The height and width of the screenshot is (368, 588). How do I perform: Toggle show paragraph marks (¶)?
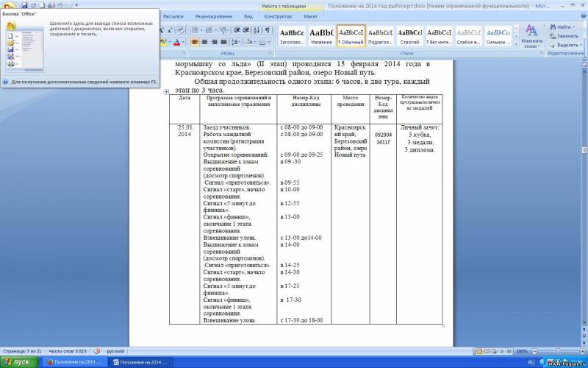268,30
